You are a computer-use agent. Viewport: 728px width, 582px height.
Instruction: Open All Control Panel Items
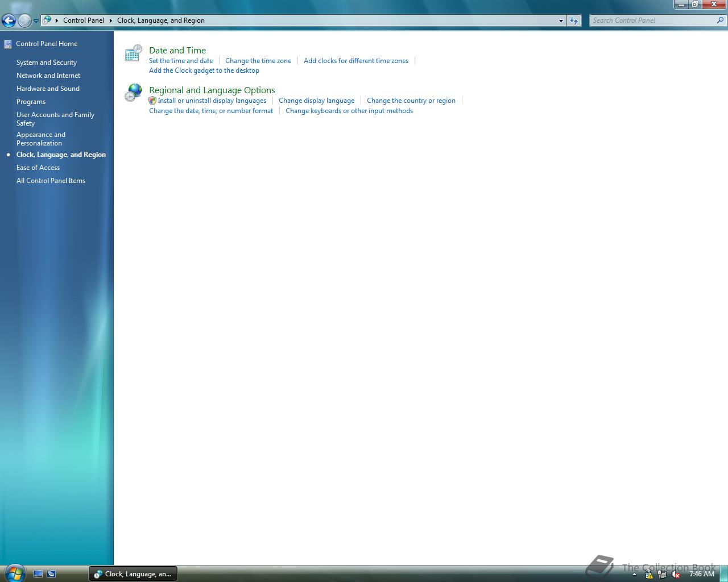pos(51,181)
